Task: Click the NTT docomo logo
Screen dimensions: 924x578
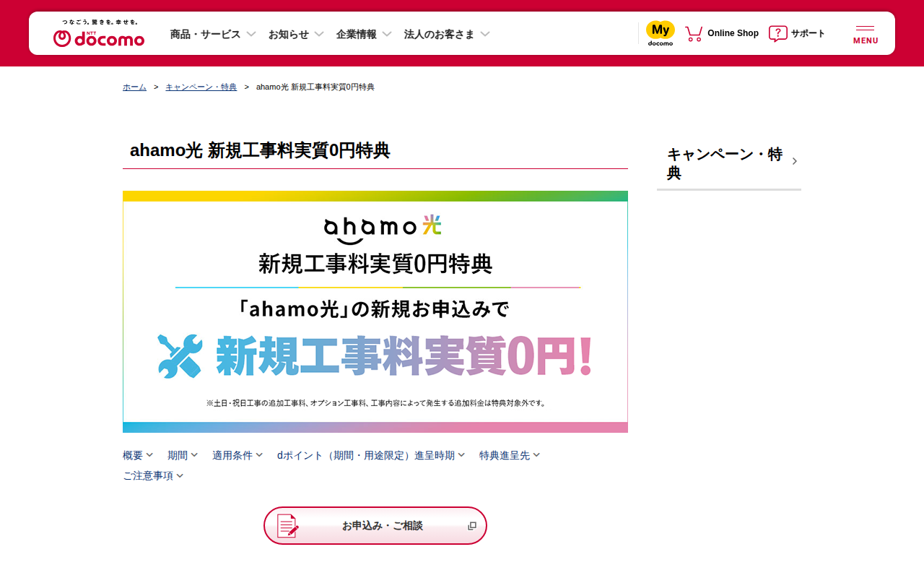Action: point(99,34)
